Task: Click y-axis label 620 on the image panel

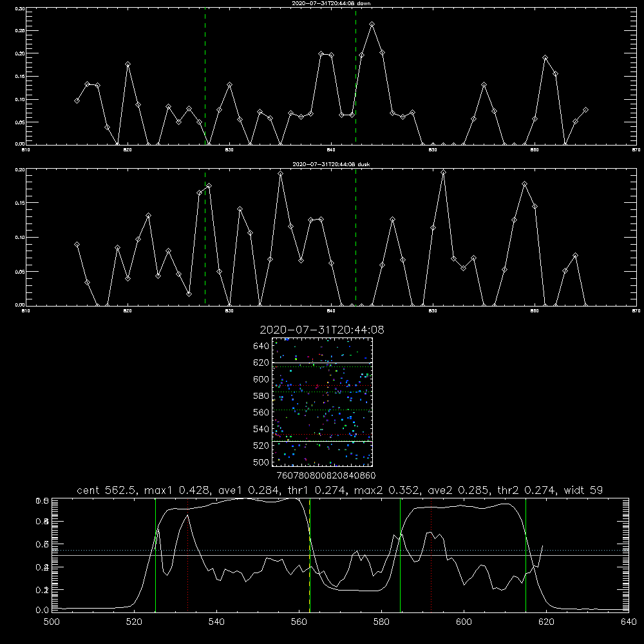Action: pos(261,363)
